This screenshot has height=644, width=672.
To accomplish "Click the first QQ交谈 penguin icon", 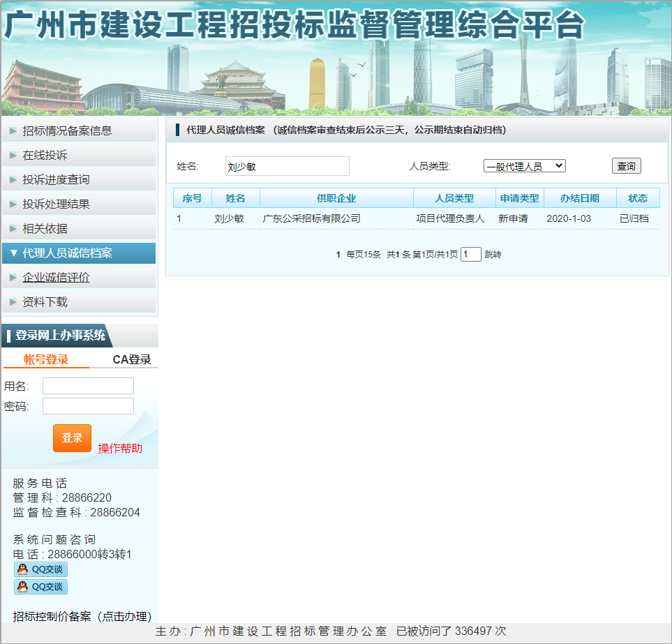I will [x=23, y=569].
